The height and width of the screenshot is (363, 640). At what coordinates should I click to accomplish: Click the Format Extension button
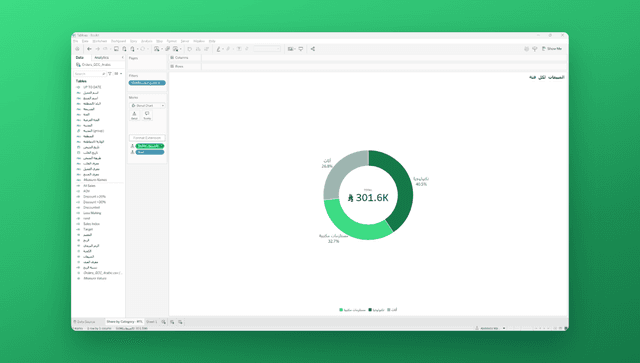pos(147,138)
